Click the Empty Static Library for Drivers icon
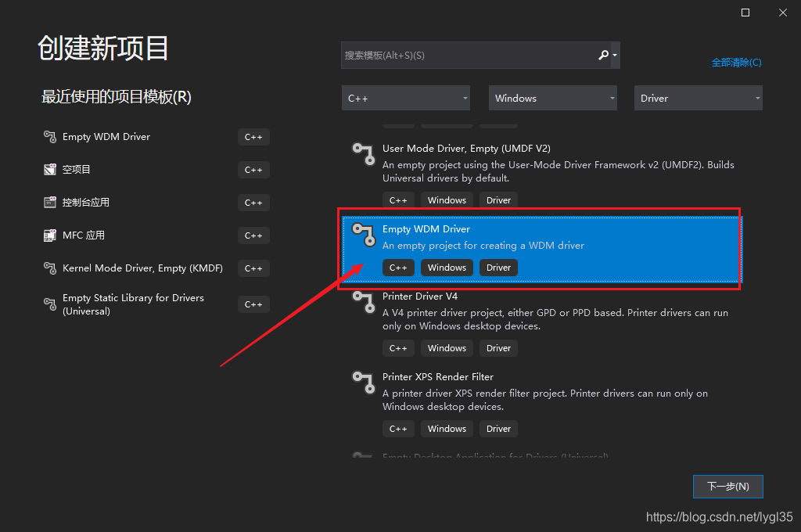This screenshot has width=801, height=532. (49, 304)
